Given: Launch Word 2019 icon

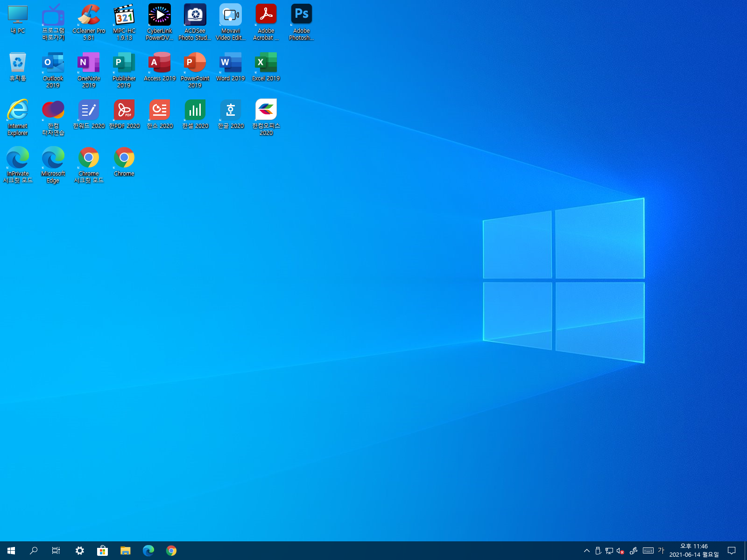Looking at the screenshot, I should click(231, 67).
